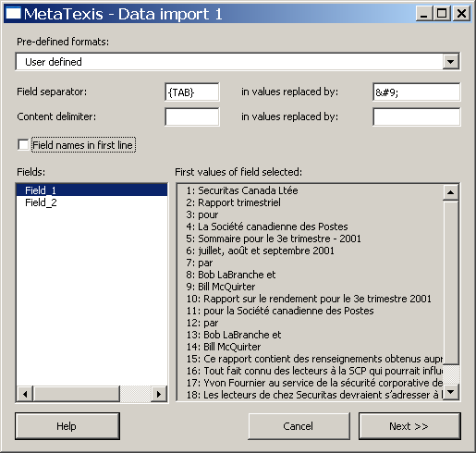This screenshot has height=453, width=476.
Task: Open the Pre-defined formats dropdown
Action: (x=450, y=62)
